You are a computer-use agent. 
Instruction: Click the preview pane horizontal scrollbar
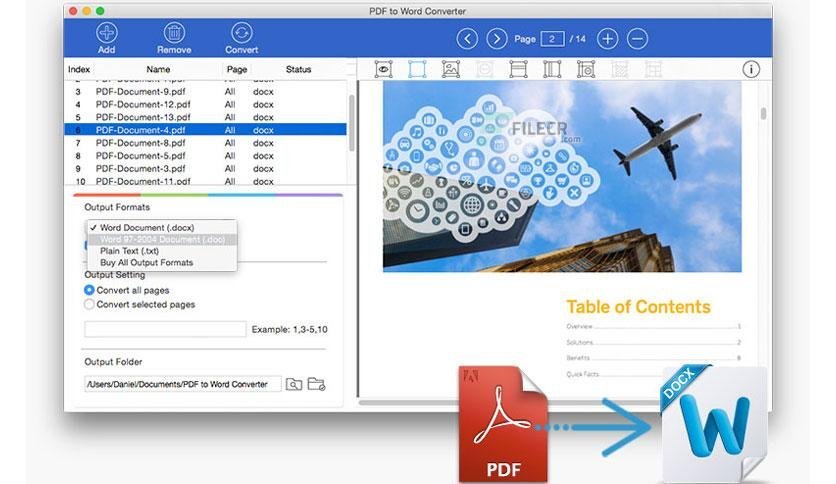tap(560, 402)
